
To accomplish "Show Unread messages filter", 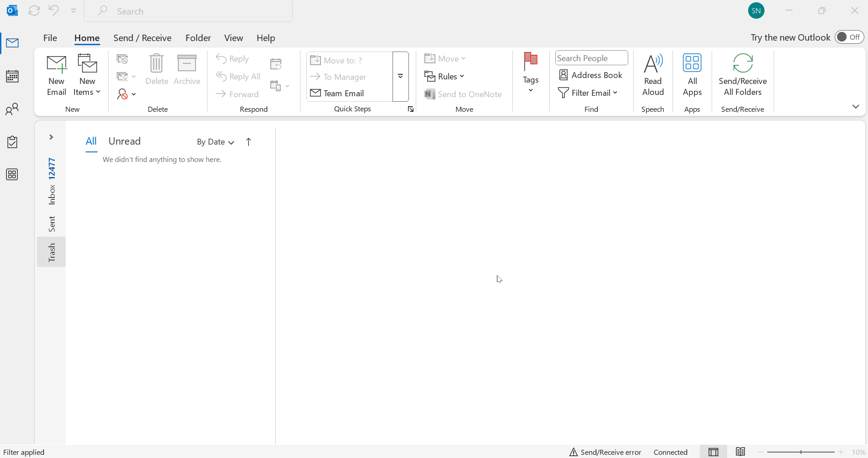I will pyautogui.click(x=124, y=141).
